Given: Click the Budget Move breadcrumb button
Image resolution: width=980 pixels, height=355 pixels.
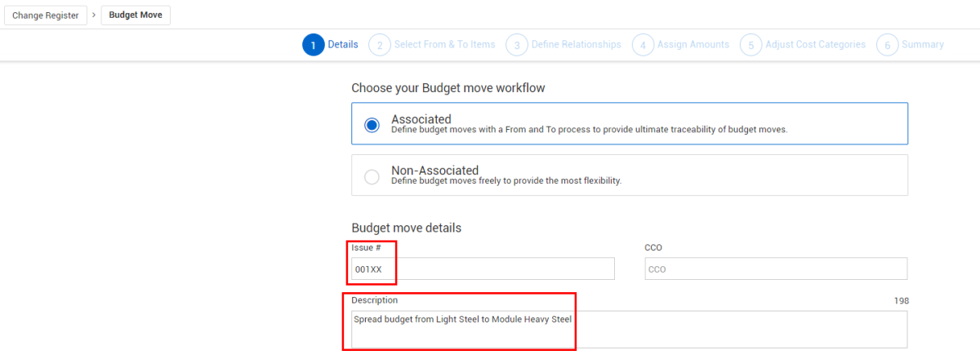Looking at the screenshot, I should (x=136, y=16).
